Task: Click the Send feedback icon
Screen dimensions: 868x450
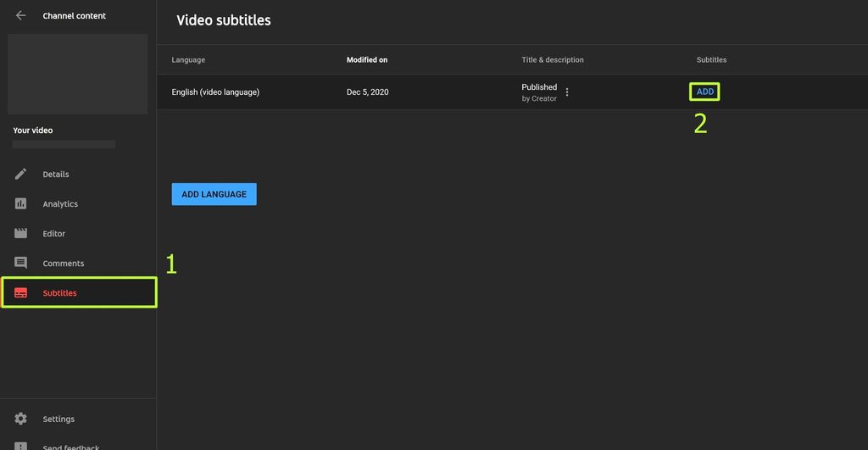Action: 21,446
